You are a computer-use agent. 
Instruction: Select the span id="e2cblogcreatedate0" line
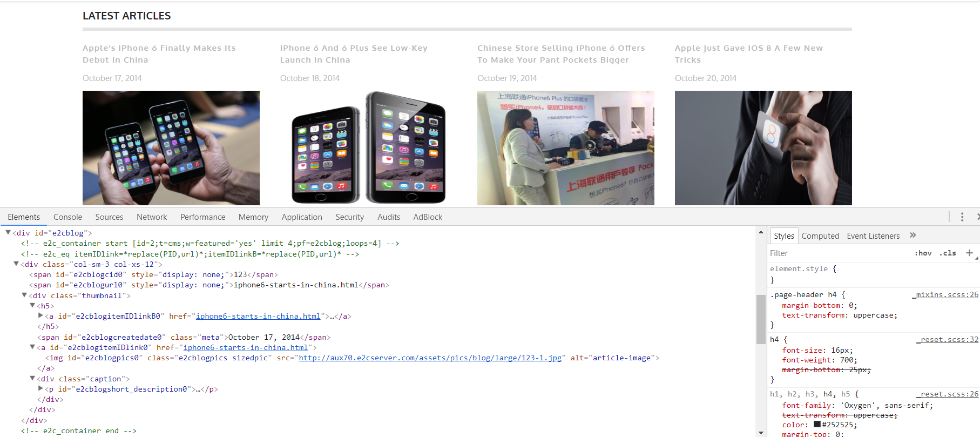coord(184,337)
